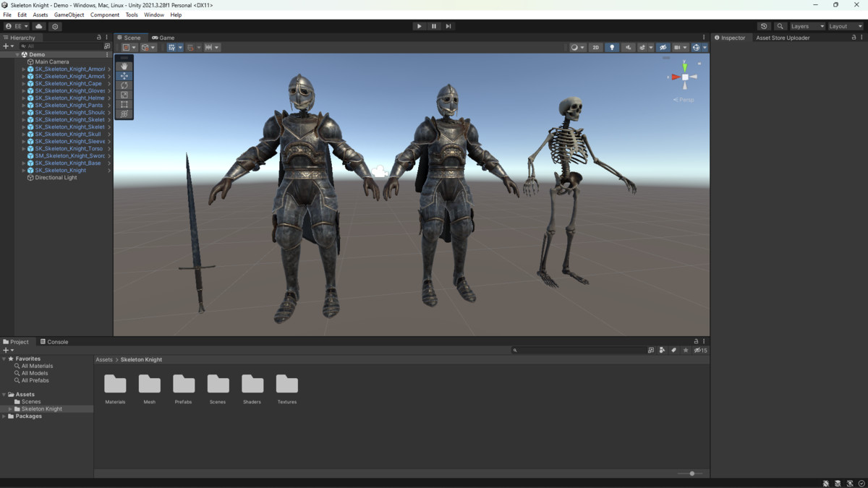Click the Undo History icon near Layers
The height and width of the screenshot is (488, 868).
point(764,25)
